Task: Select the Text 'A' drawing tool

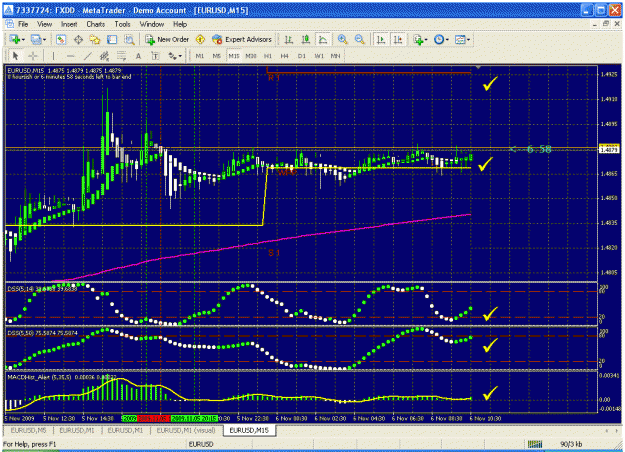Action: 138,56
